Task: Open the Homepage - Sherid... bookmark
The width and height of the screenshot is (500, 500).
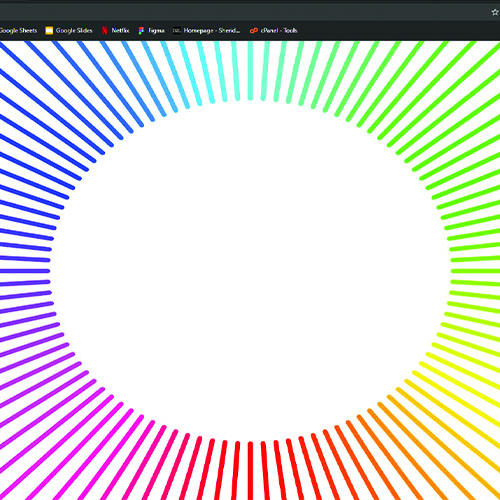Action: click(206, 31)
